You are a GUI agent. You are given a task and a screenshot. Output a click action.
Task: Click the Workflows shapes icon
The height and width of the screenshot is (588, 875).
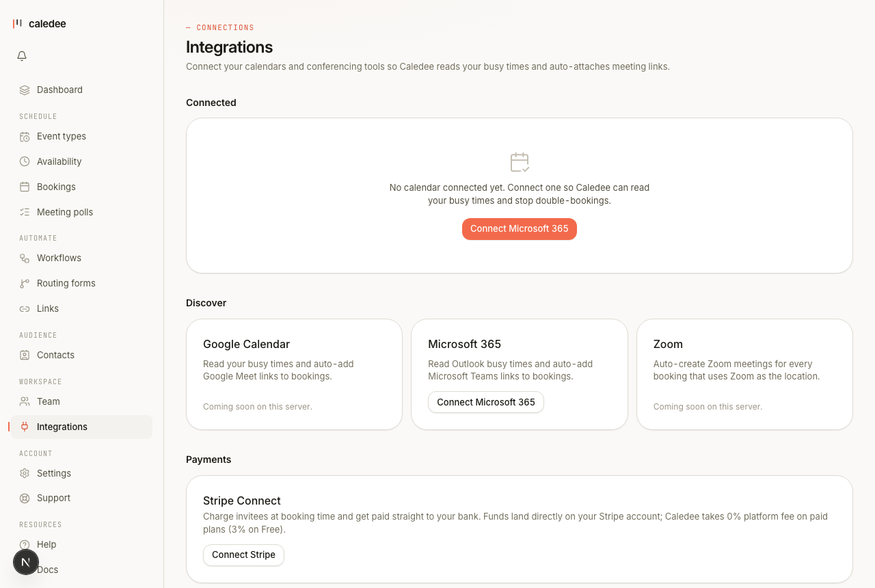point(25,258)
